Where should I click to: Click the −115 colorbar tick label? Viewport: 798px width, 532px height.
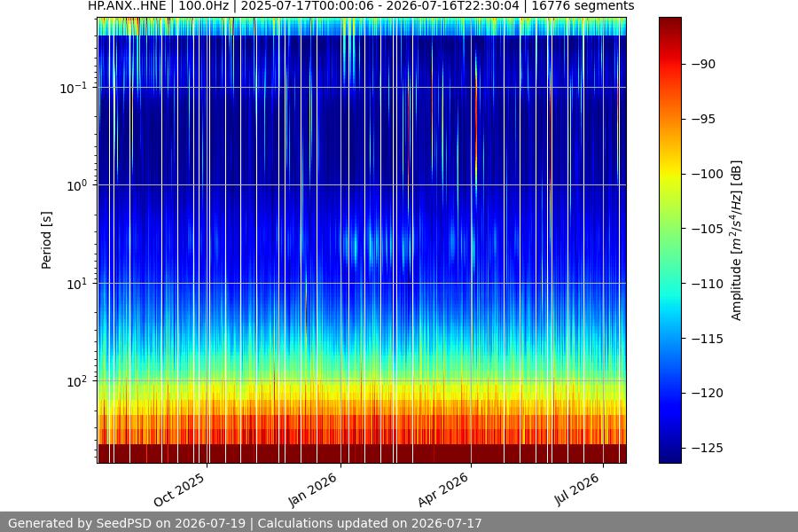tap(708, 339)
